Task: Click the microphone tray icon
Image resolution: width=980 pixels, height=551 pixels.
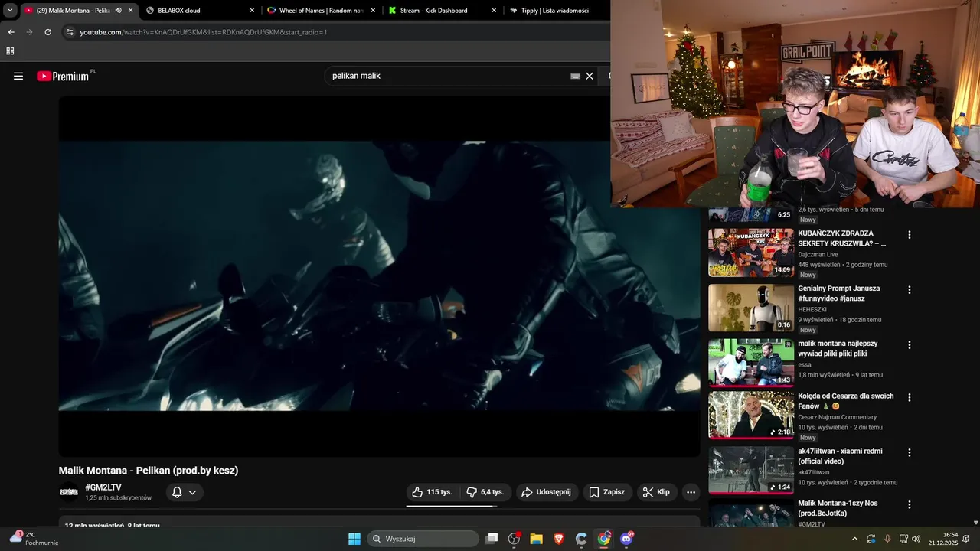Action: point(887,539)
